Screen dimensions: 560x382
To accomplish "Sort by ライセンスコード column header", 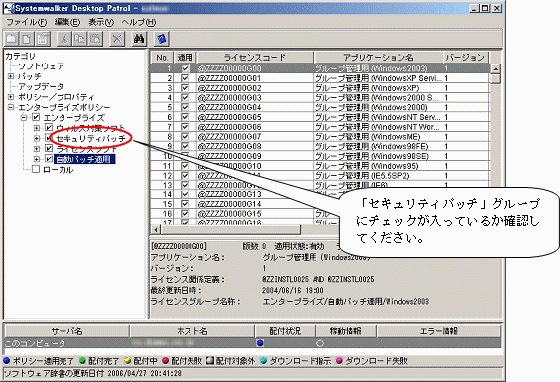I will tap(255, 57).
